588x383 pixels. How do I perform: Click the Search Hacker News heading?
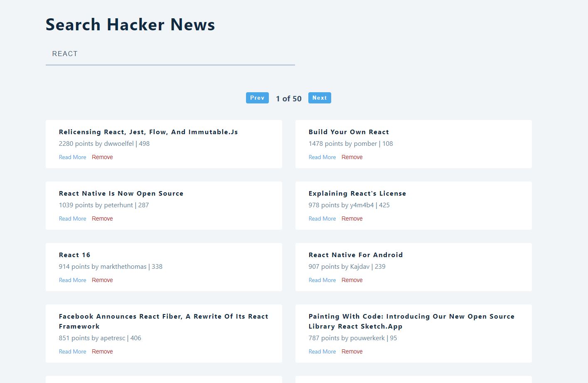pyautogui.click(x=130, y=25)
